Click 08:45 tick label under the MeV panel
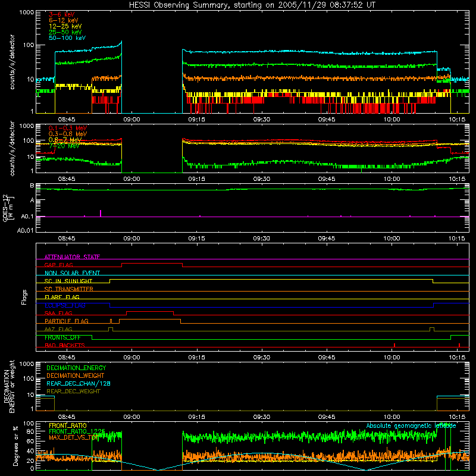Viewport: 476px width, 476px height. 67,179
